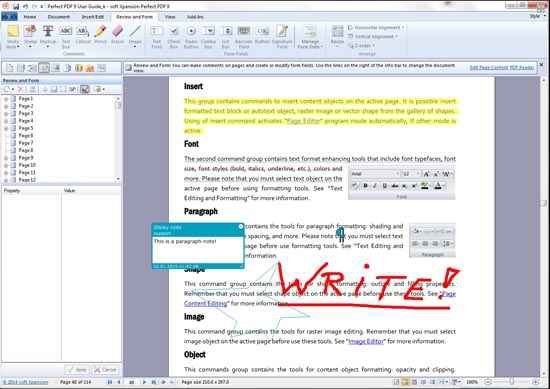Choose the Shape drawing tool

click(135, 36)
